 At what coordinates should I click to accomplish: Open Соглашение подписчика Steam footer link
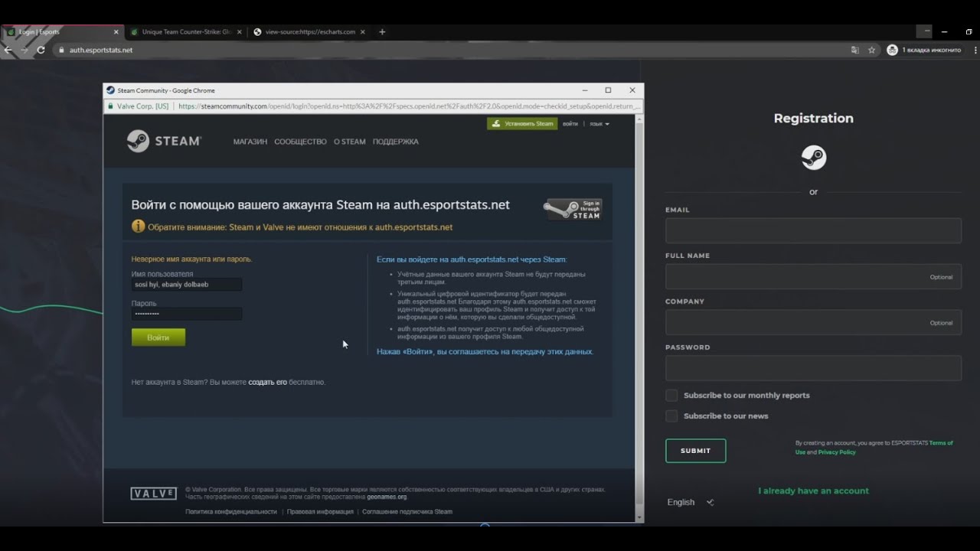[407, 511]
